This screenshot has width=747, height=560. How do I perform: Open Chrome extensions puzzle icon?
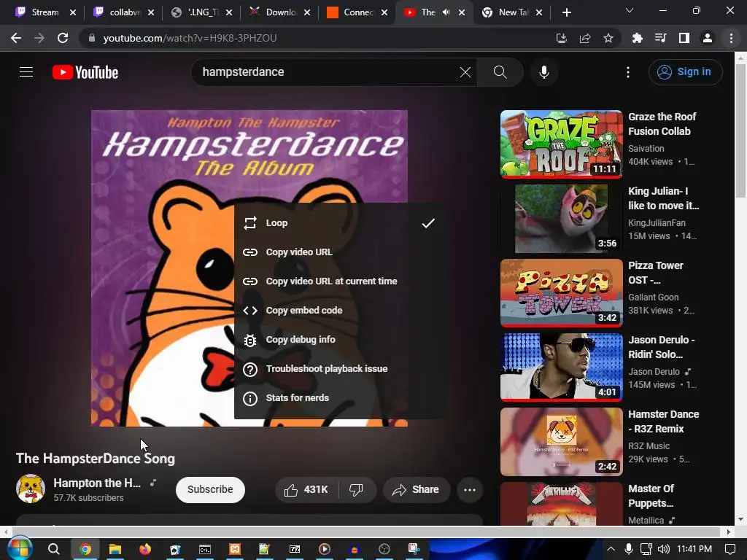pos(638,38)
